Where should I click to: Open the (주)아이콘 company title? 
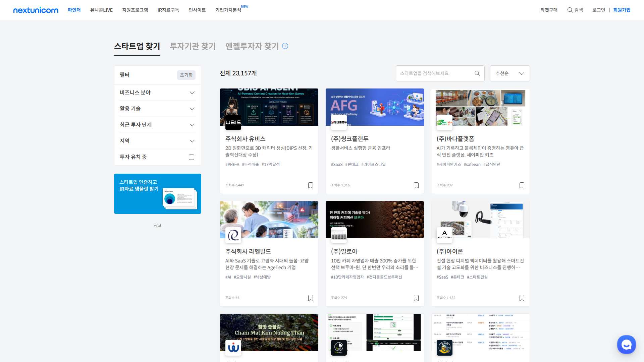tap(449, 251)
